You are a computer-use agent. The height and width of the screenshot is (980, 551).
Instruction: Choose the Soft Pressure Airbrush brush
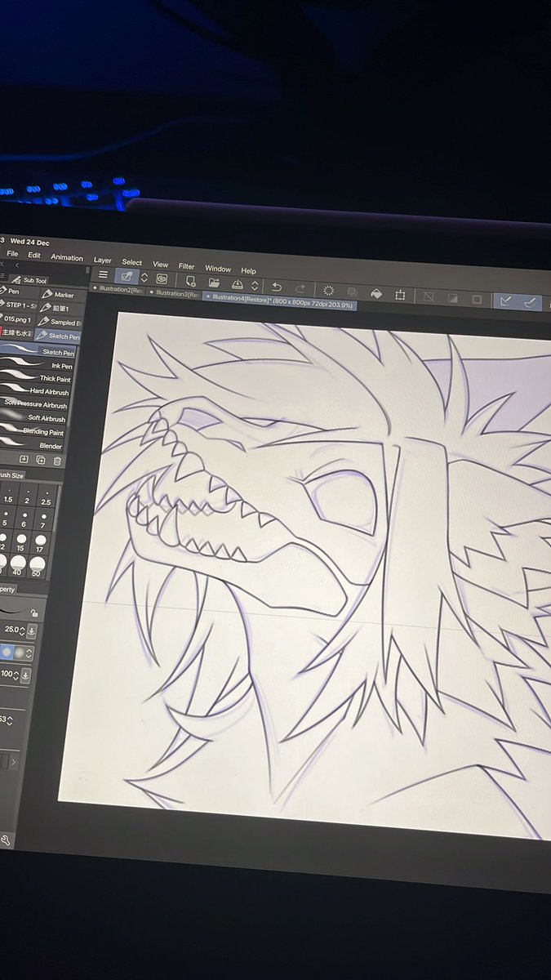coord(35,404)
